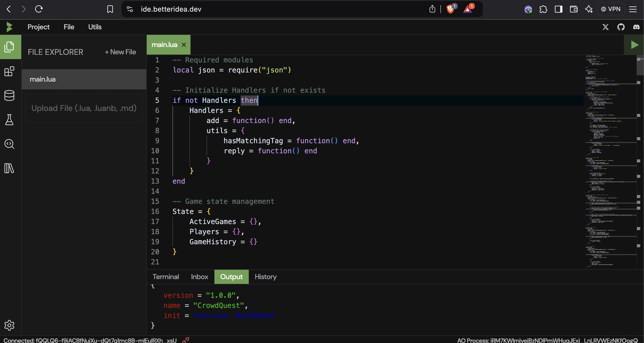Open the Project menu
Image resolution: width=644 pixels, height=343 pixels.
point(38,27)
